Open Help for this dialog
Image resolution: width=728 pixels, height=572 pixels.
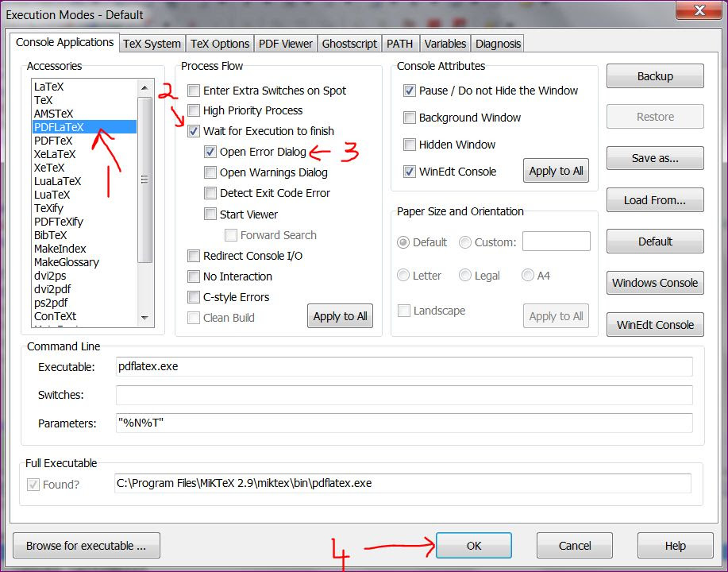(675, 546)
